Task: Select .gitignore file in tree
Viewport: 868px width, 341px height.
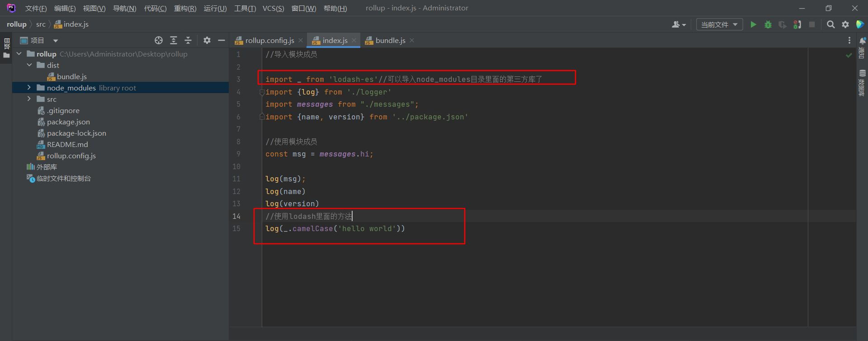Action: pyautogui.click(x=58, y=110)
